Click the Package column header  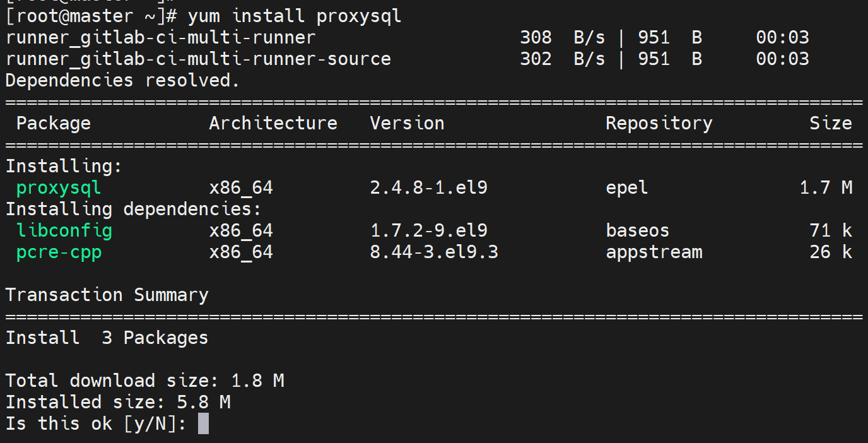pyautogui.click(x=53, y=123)
